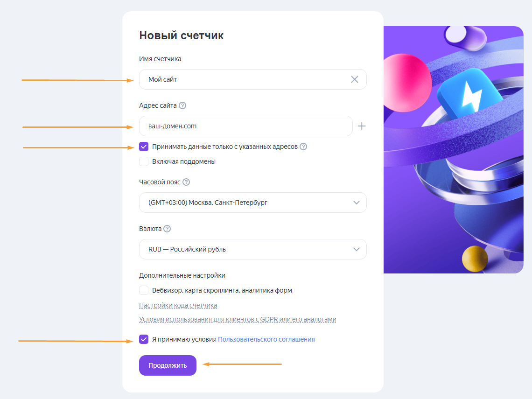Image resolution: width=532 pixels, height=399 pixels.
Task: Expand Настройки кода счетчика section
Action: 178,306
